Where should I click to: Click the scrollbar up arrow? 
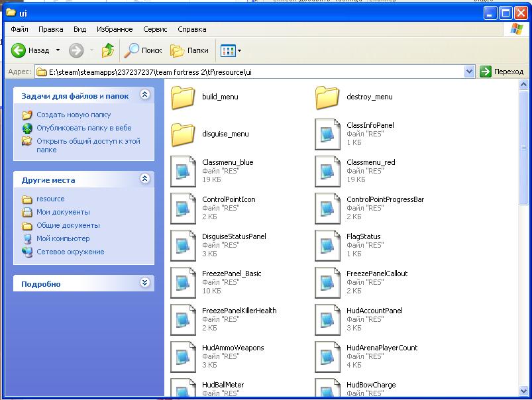click(523, 84)
